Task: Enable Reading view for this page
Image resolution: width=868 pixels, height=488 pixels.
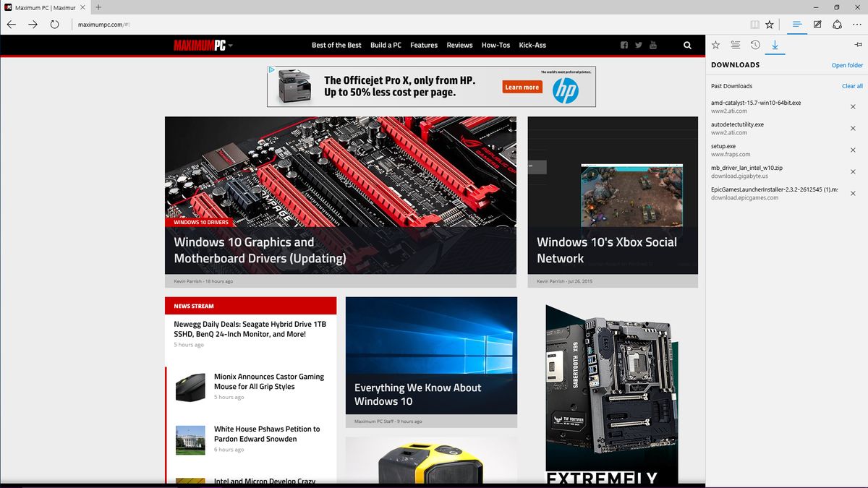Action: coord(755,24)
